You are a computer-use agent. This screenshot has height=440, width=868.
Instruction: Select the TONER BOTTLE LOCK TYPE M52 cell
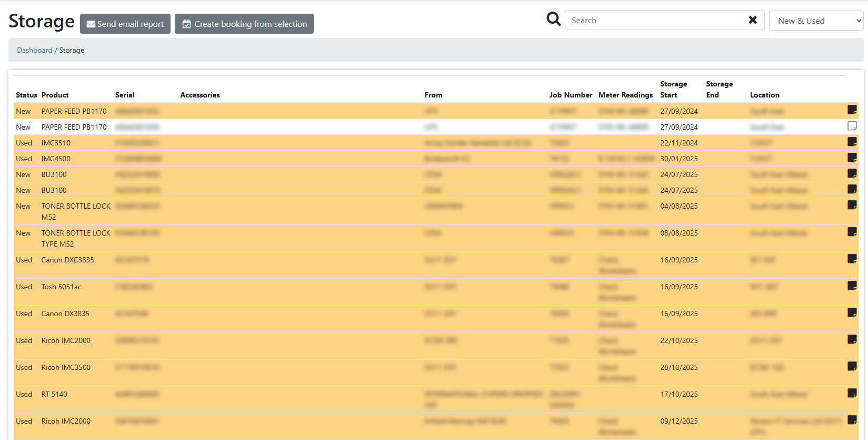76,238
